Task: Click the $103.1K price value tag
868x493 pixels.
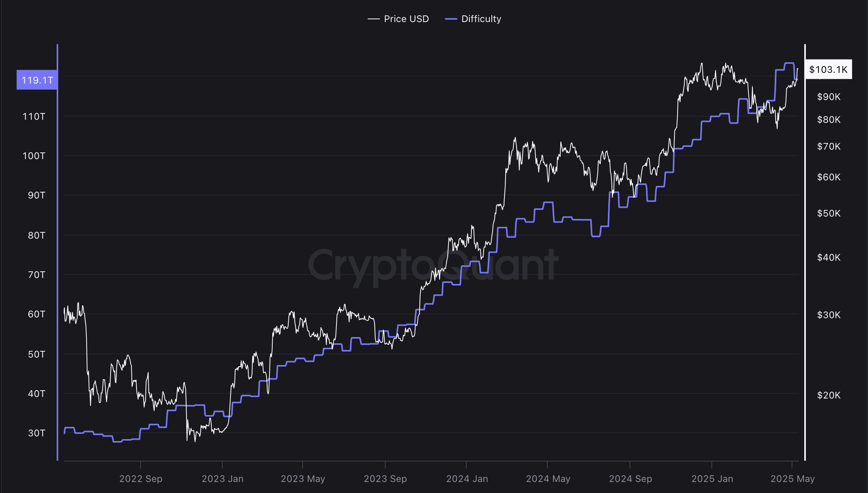Action: [x=828, y=70]
